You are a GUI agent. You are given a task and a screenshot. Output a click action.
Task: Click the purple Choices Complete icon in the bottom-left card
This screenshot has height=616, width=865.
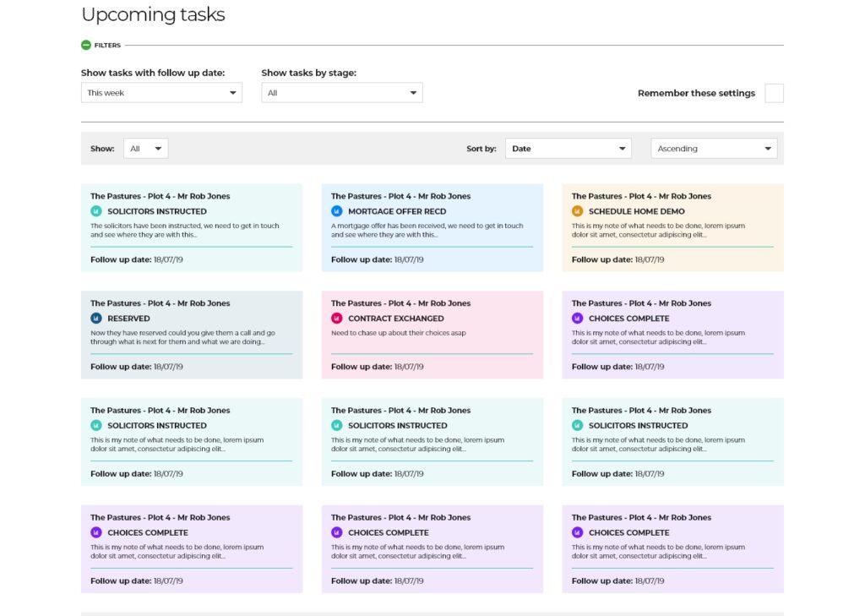pos(96,532)
